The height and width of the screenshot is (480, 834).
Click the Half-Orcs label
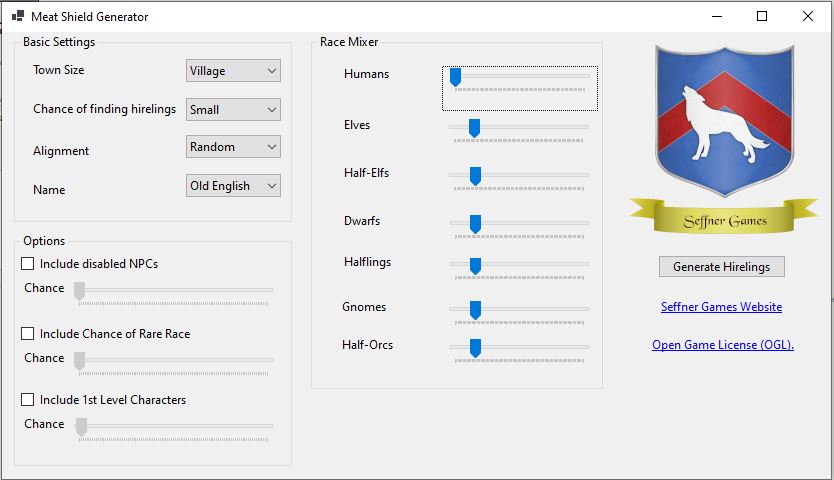tap(368, 345)
